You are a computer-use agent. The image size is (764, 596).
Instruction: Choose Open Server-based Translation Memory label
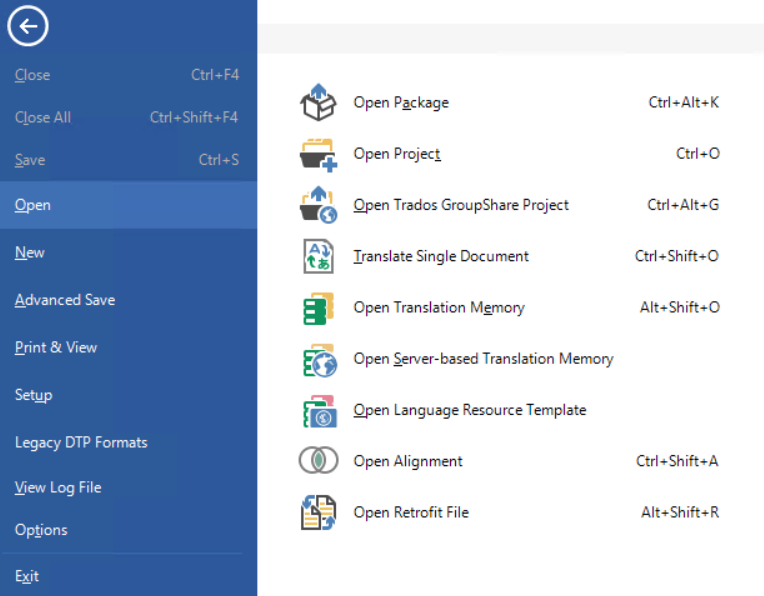pyautogui.click(x=483, y=359)
